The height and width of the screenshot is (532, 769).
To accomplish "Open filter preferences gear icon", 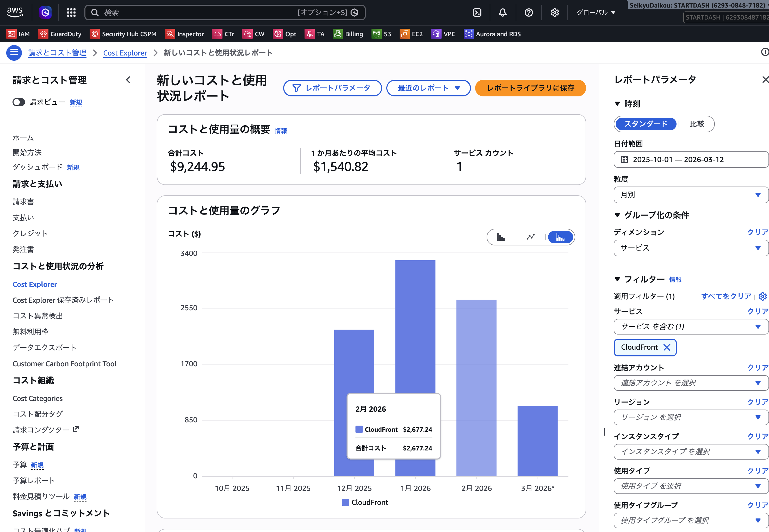I will tap(762, 296).
